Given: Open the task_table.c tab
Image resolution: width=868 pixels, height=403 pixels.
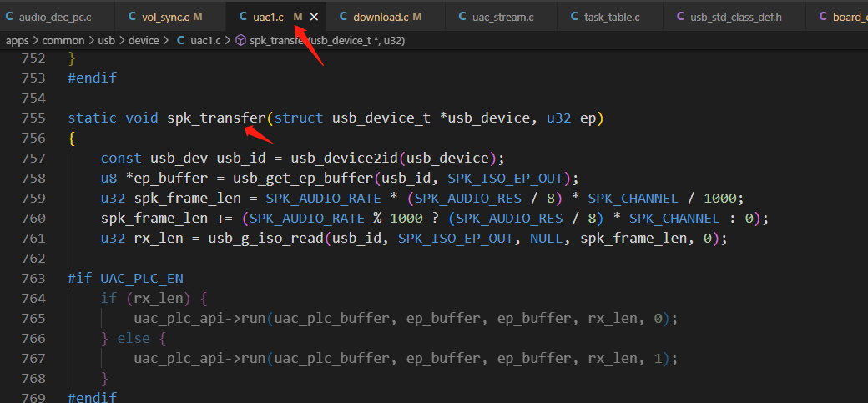Looking at the screenshot, I should [x=612, y=17].
